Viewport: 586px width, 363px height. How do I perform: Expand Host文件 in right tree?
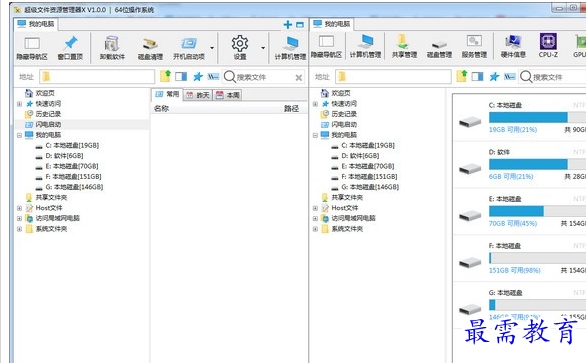[x=315, y=208]
